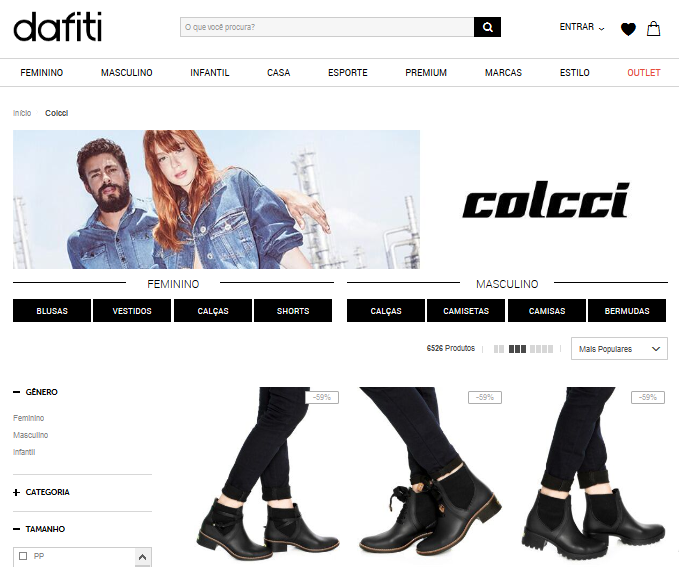Click the dafiti logo
Image resolution: width=679 pixels, height=567 pixels.
click(x=58, y=27)
